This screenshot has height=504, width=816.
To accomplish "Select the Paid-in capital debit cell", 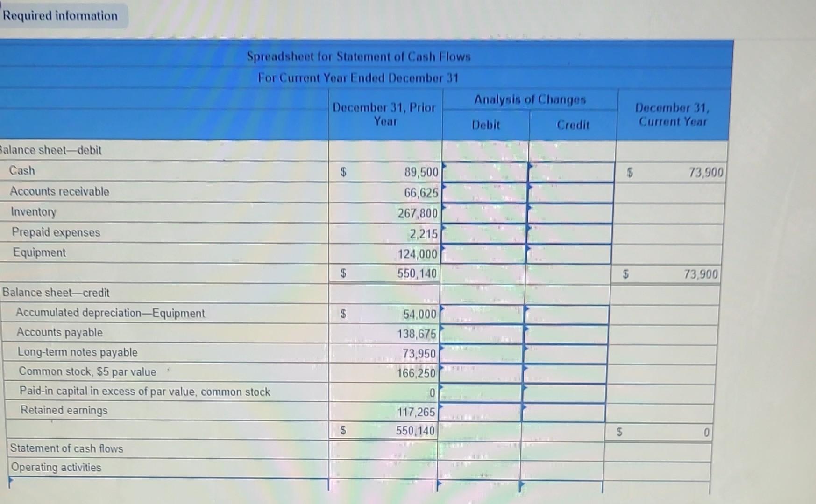I will point(480,393).
